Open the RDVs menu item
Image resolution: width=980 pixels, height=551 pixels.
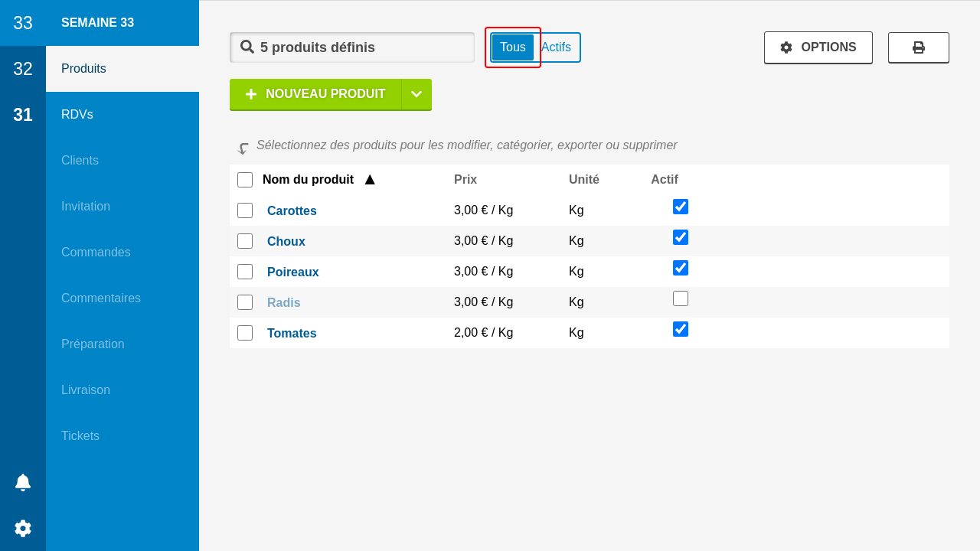(x=77, y=115)
